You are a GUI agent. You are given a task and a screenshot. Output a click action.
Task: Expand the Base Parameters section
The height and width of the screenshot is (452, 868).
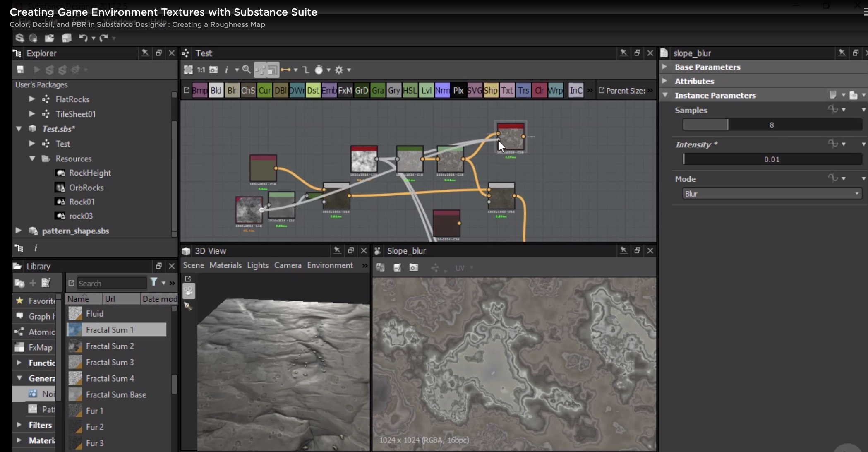point(664,67)
